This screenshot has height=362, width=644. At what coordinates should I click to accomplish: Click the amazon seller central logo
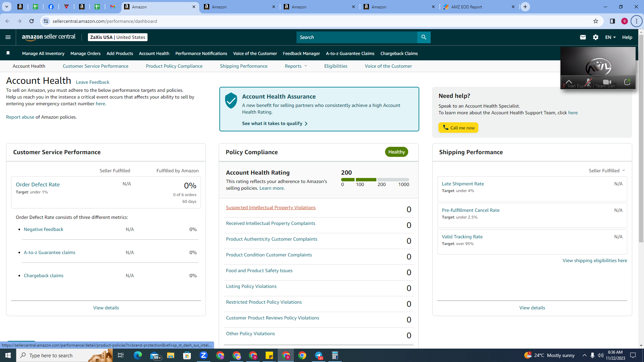click(x=49, y=37)
